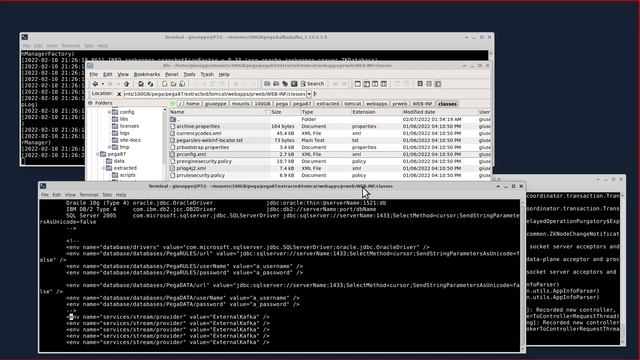Go to the home directory icon

[x=141, y=84]
